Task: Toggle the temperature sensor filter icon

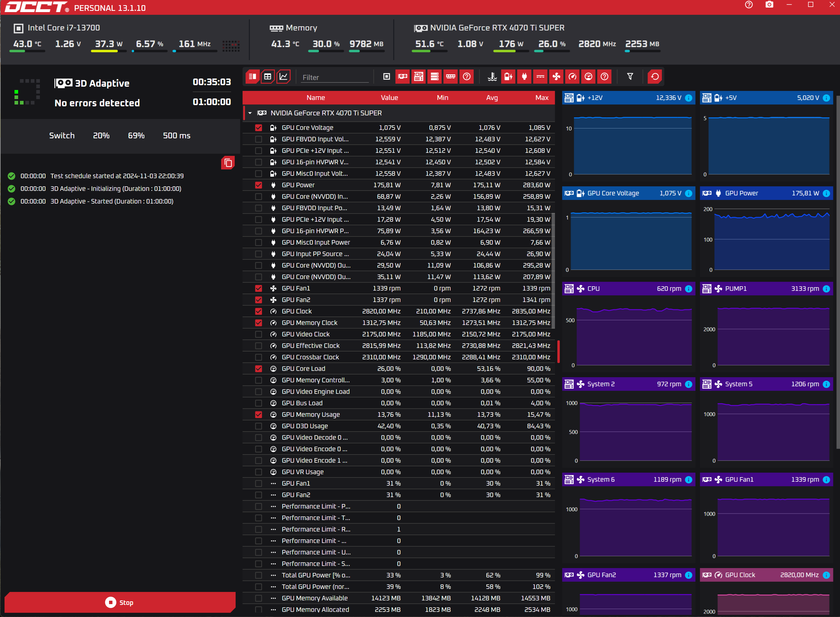Action: [x=492, y=77]
